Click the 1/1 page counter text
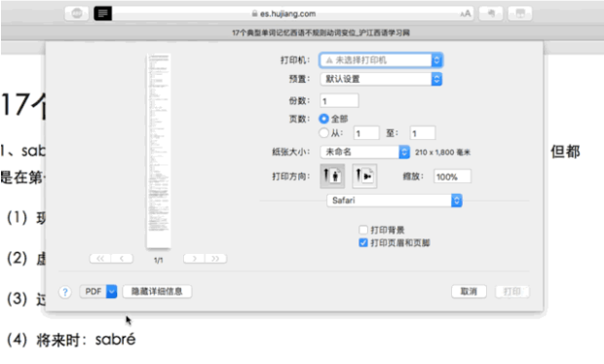 click(159, 261)
